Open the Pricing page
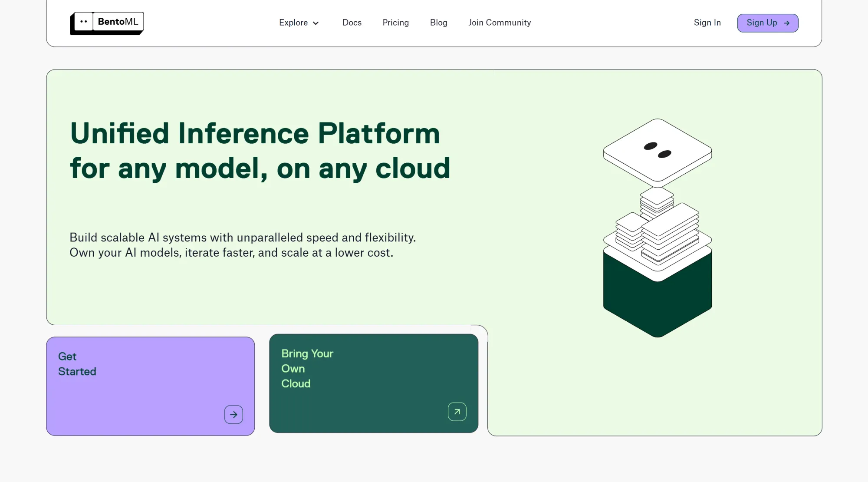Screen dimensions: 868x482 (x=395, y=22)
